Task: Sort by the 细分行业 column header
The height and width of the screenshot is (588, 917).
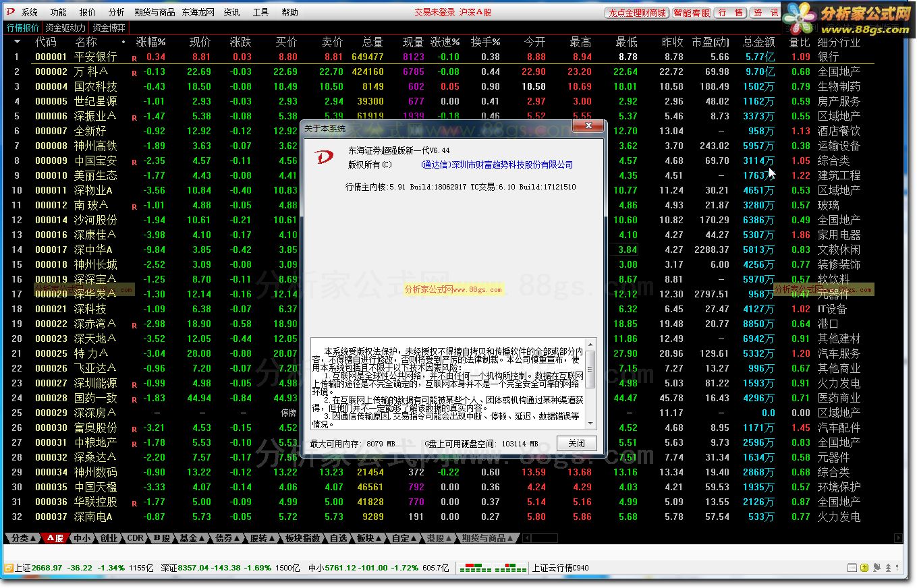Action: coord(839,42)
